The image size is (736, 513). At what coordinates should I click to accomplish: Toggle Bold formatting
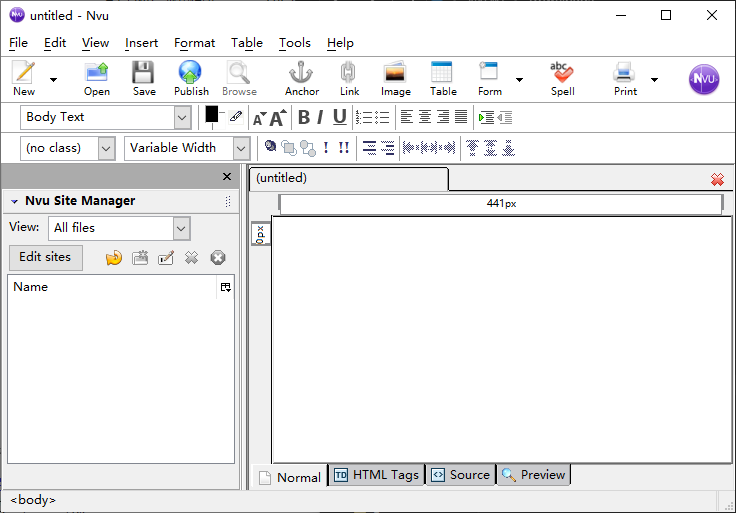304,118
